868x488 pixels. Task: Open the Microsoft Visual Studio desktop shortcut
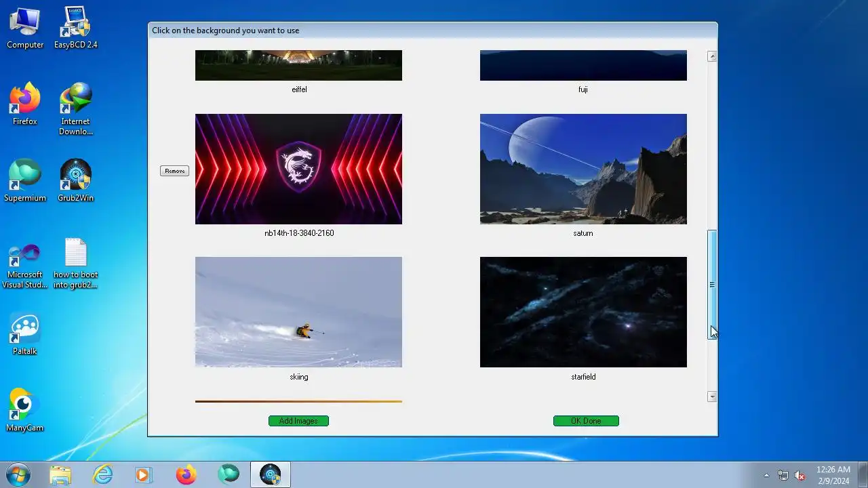tap(25, 263)
